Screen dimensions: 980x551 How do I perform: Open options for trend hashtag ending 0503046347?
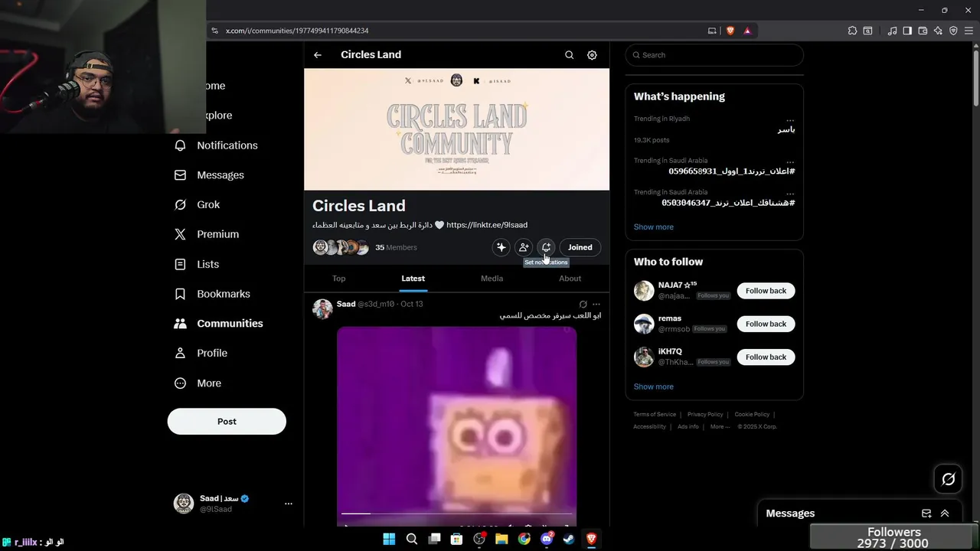pyautogui.click(x=790, y=193)
